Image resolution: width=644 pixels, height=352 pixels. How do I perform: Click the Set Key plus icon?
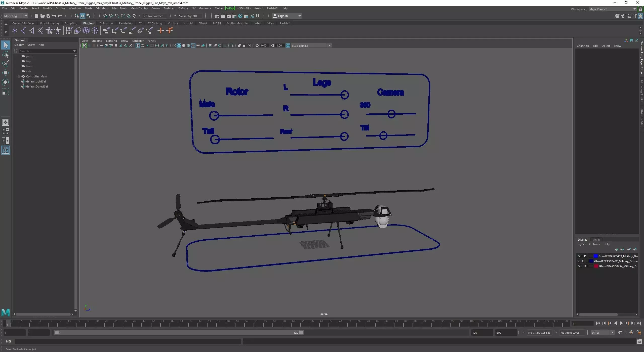[160, 31]
